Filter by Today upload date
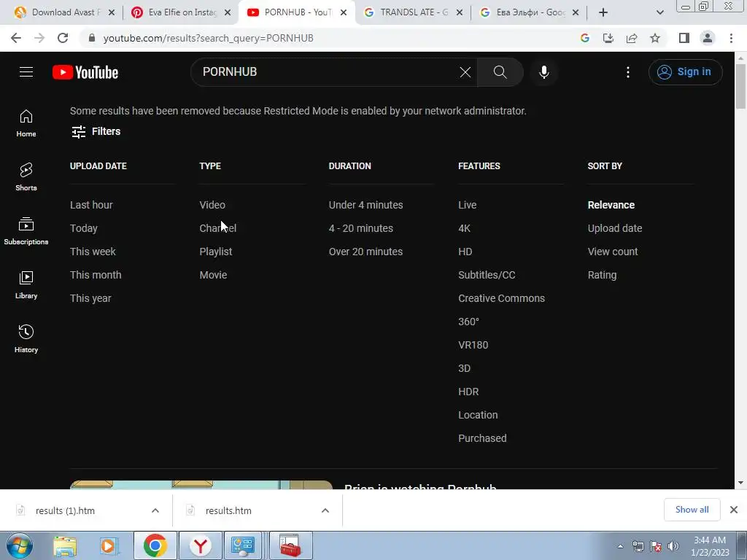Screen dimensions: 747x560 tap(84, 228)
